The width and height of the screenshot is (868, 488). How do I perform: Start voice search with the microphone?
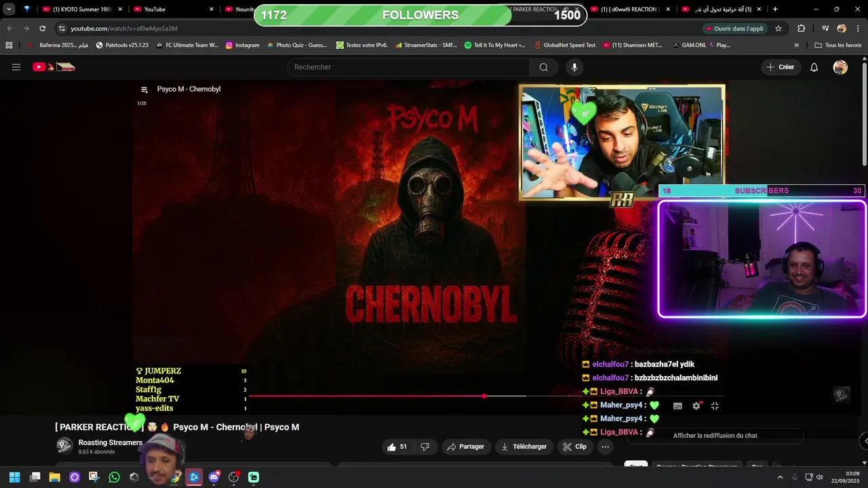tap(574, 67)
